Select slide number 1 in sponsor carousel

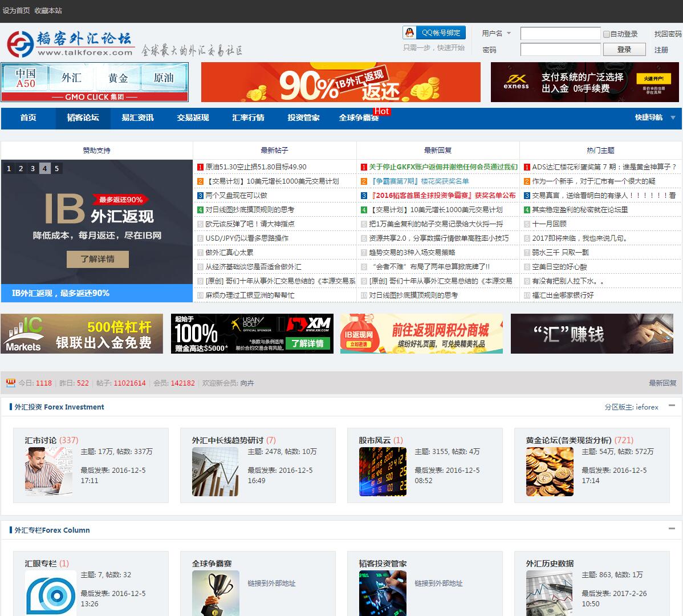9,169
